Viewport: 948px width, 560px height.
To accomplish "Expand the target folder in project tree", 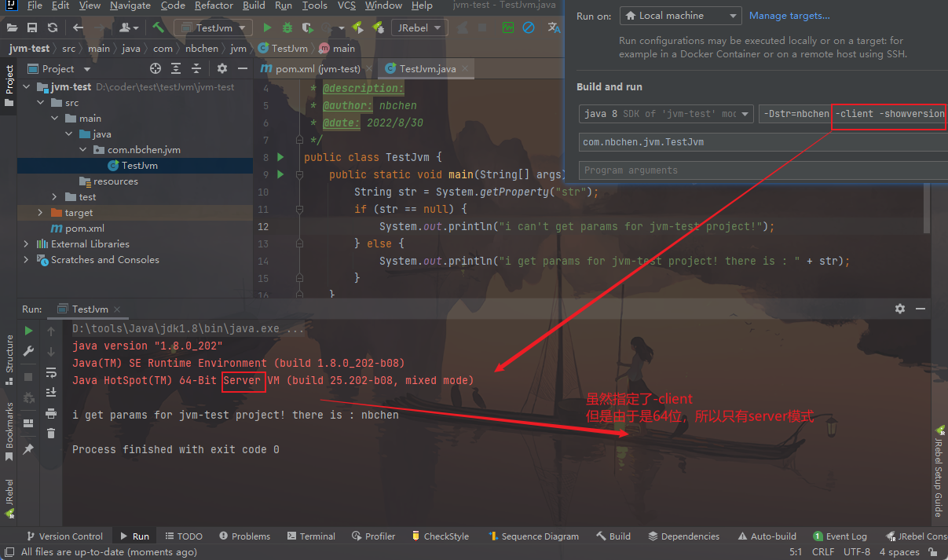I will coord(41,213).
